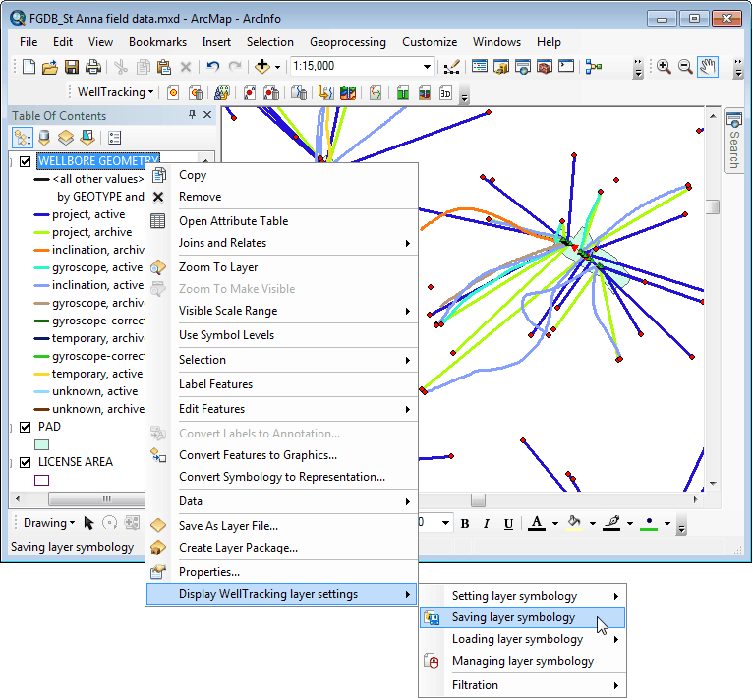This screenshot has width=753, height=700.
Task: Click the Save floppy disk icon
Action: [x=72, y=67]
